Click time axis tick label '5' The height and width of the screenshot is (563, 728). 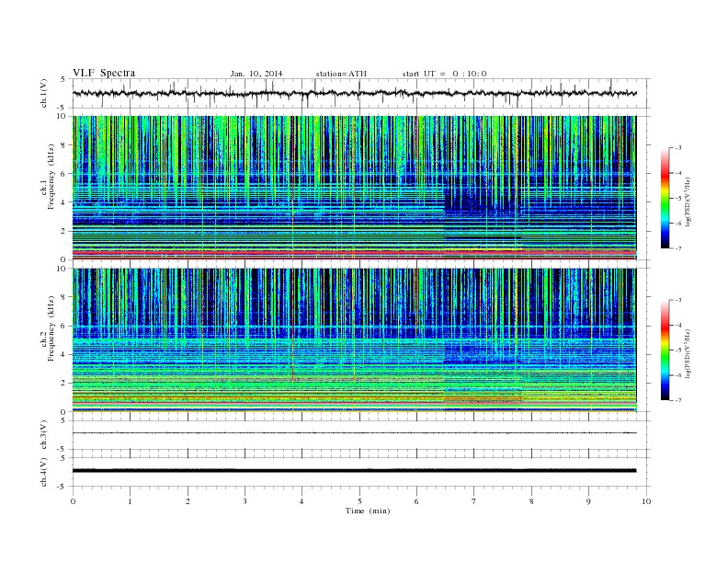click(x=359, y=501)
